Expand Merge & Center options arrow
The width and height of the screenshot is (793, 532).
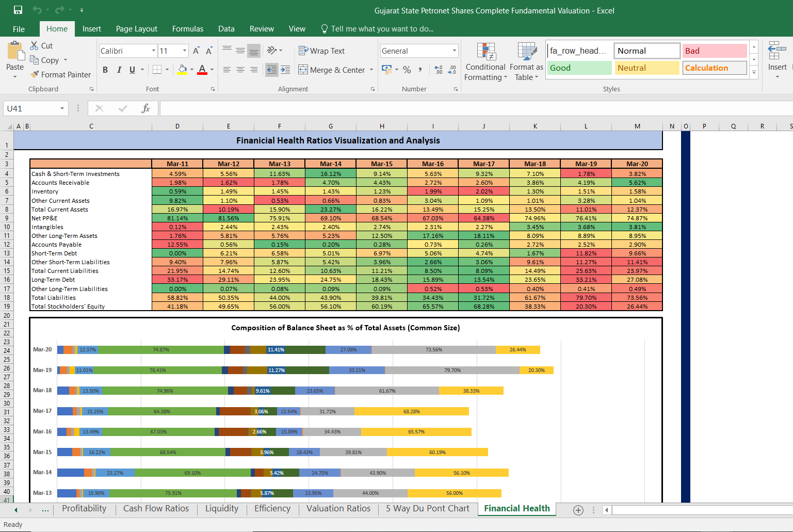(371, 70)
